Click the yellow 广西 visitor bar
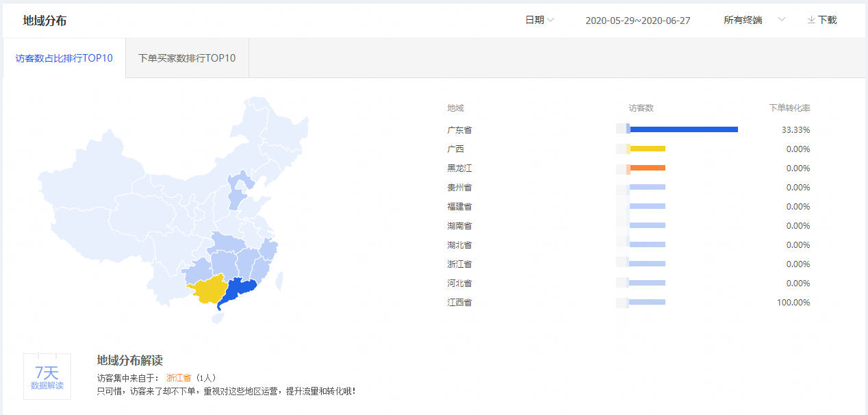This screenshot has width=868, height=415. pyautogui.click(x=647, y=149)
